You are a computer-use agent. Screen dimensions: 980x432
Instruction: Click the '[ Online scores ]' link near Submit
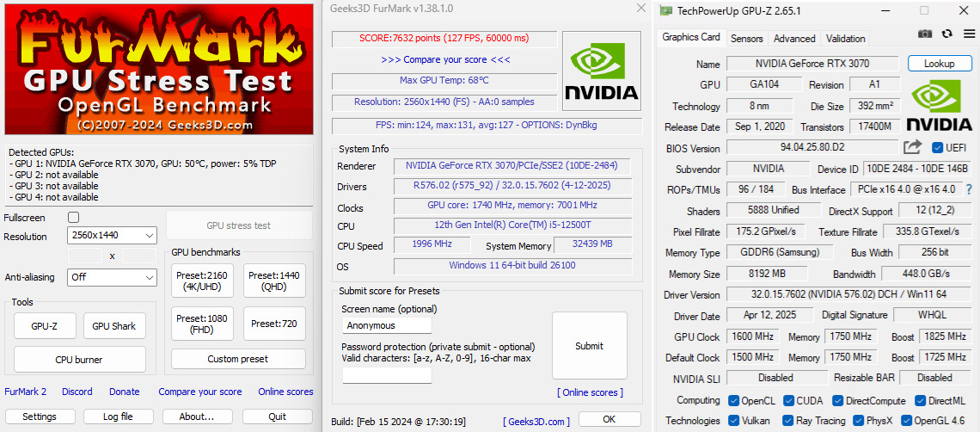591,392
